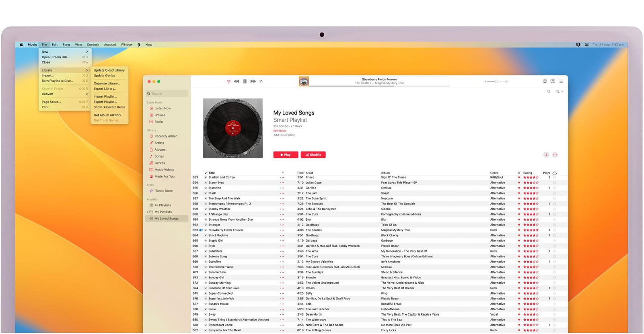Select Songs in the library sidebar
The width and height of the screenshot is (644, 334).
[x=159, y=156]
